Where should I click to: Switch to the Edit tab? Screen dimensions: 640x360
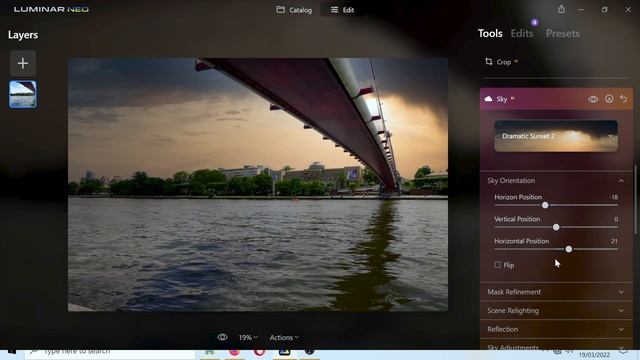coord(342,10)
